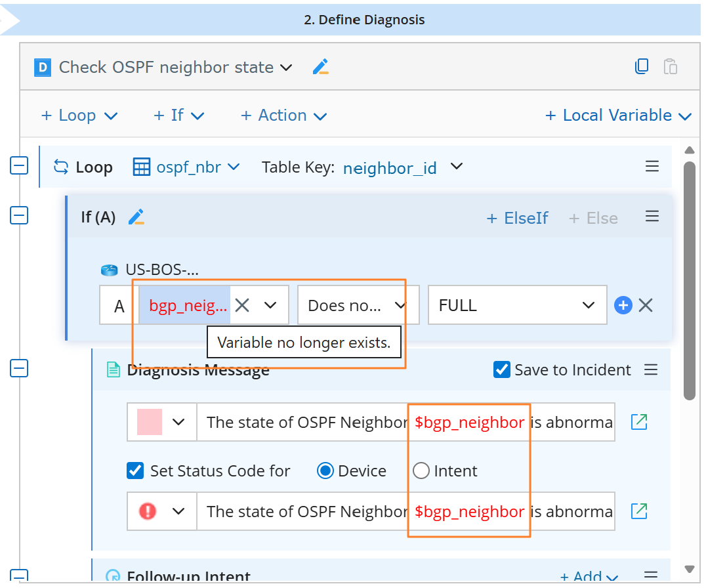Click the ospf_nbr table icon
Screen dimensions: 706x588
[x=141, y=167]
